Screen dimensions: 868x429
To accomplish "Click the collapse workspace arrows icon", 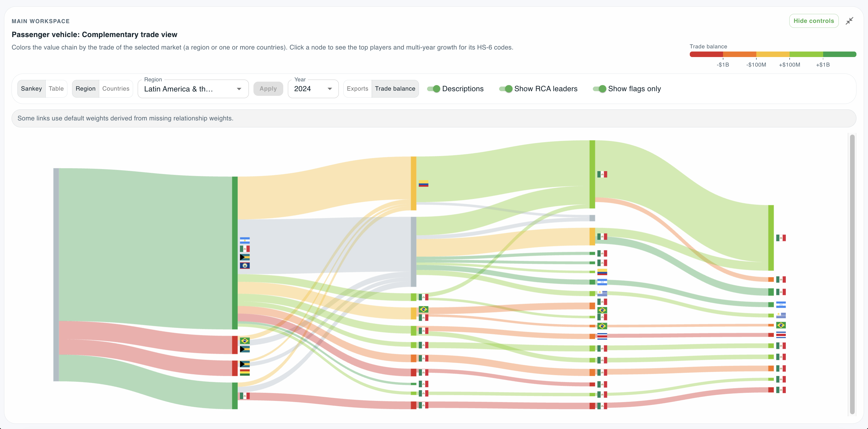I will pos(849,21).
